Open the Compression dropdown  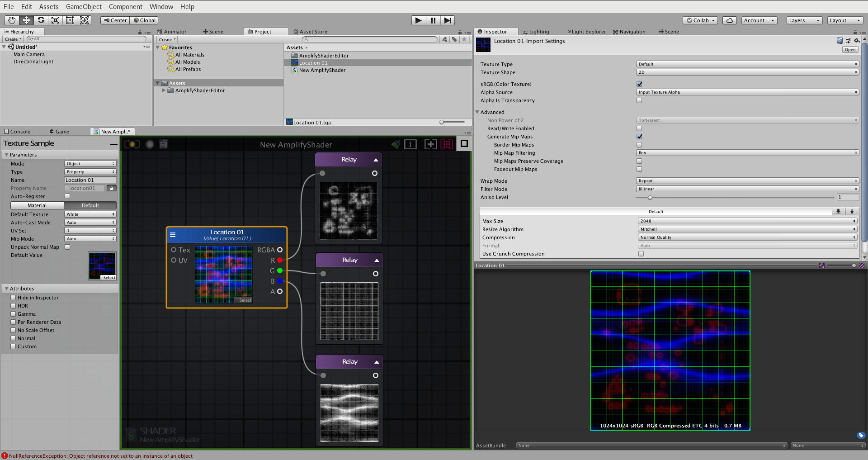click(747, 237)
